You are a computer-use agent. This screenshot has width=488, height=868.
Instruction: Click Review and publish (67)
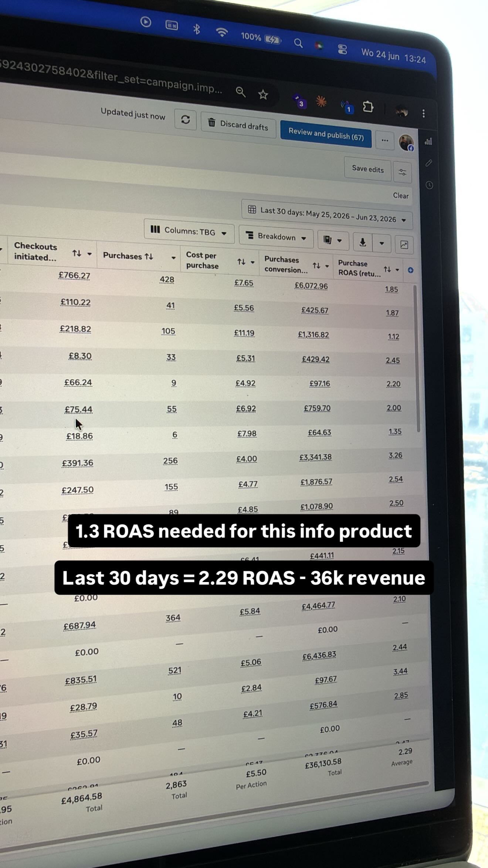(x=326, y=134)
